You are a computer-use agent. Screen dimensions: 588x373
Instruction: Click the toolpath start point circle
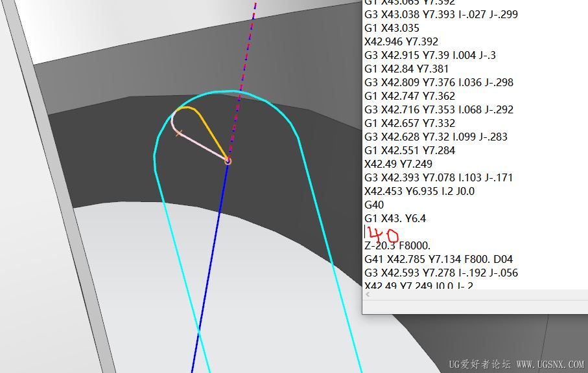click(x=228, y=161)
